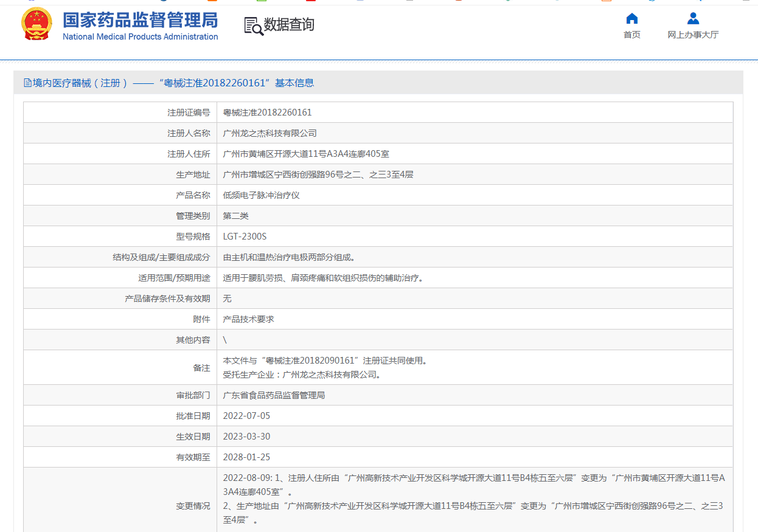Click National Medical Products Administration English text

(140, 36)
